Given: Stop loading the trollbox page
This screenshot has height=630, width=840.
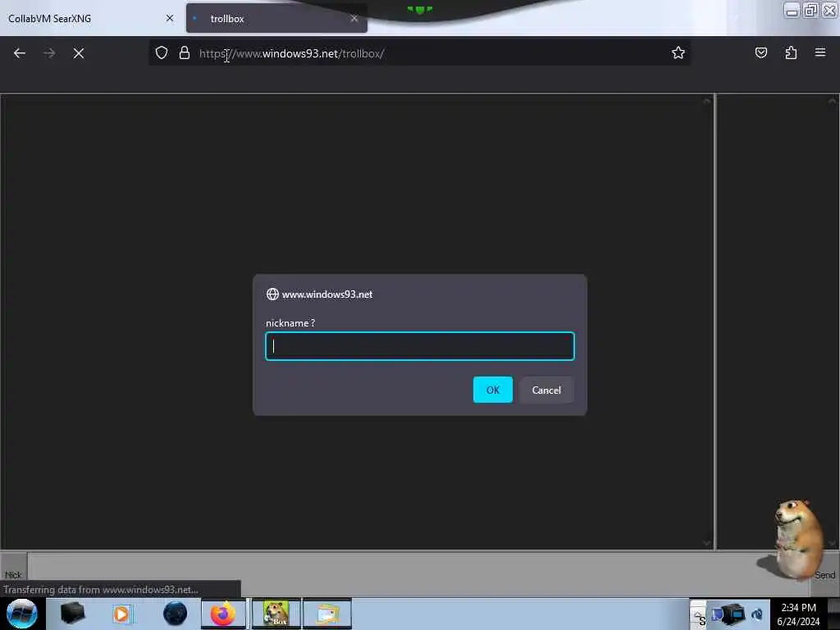Looking at the screenshot, I should point(79,53).
